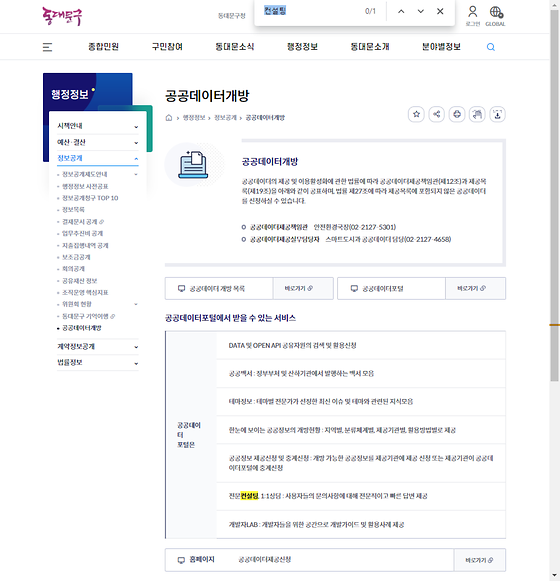Image resolution: width=560 pixels, height=581 pixels.
Task: Click the favorite star icon
Action: pyautogui.click(x=416, y=114)
